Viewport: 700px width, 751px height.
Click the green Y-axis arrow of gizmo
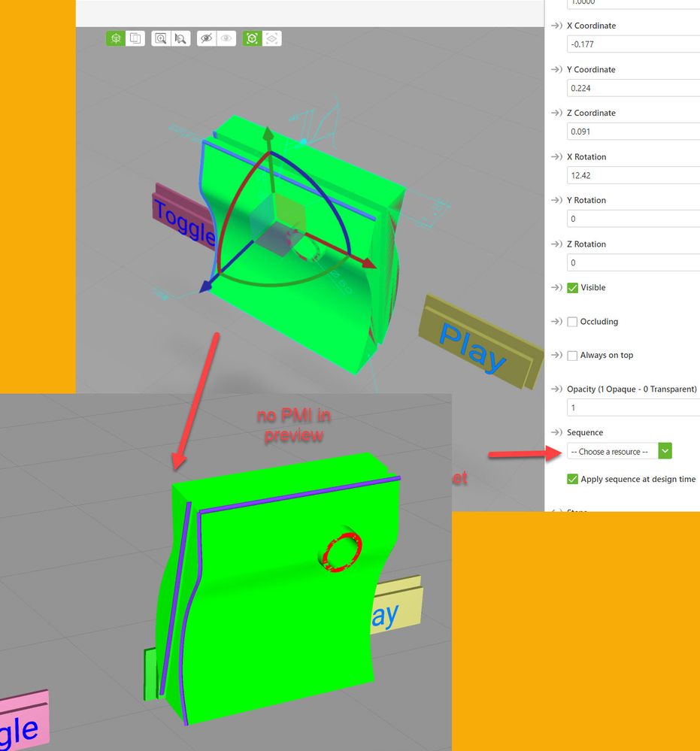point(268,134)
